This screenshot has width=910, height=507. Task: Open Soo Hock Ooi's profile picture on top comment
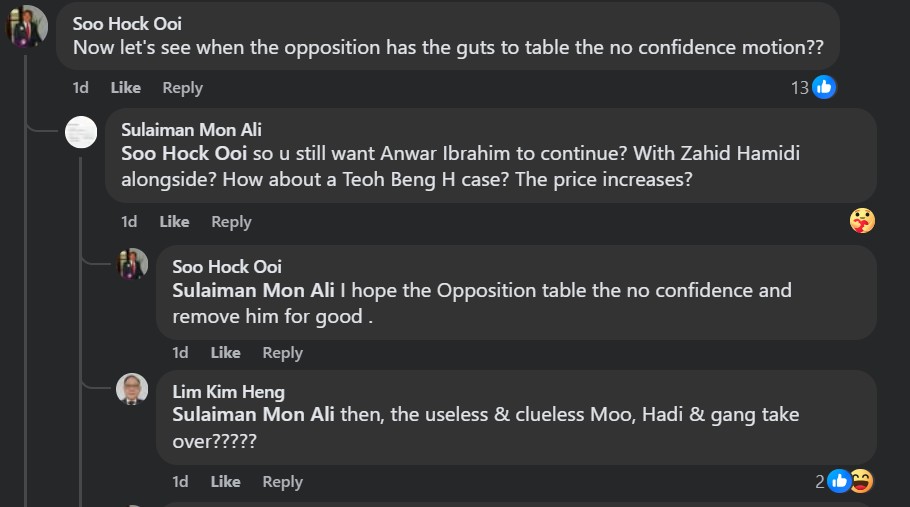27,26
